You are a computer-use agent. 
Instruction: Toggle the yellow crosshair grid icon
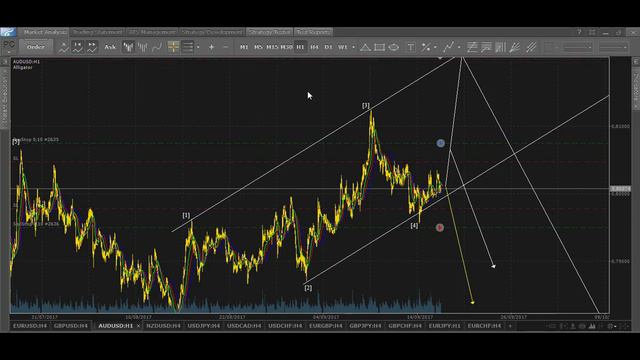[x=173, y=47]
